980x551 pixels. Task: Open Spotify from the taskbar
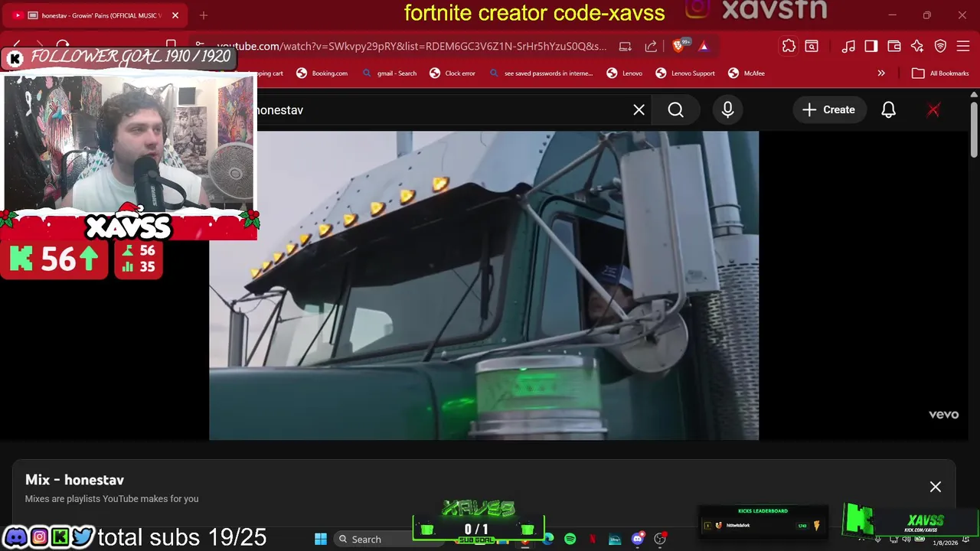point(570,540)
